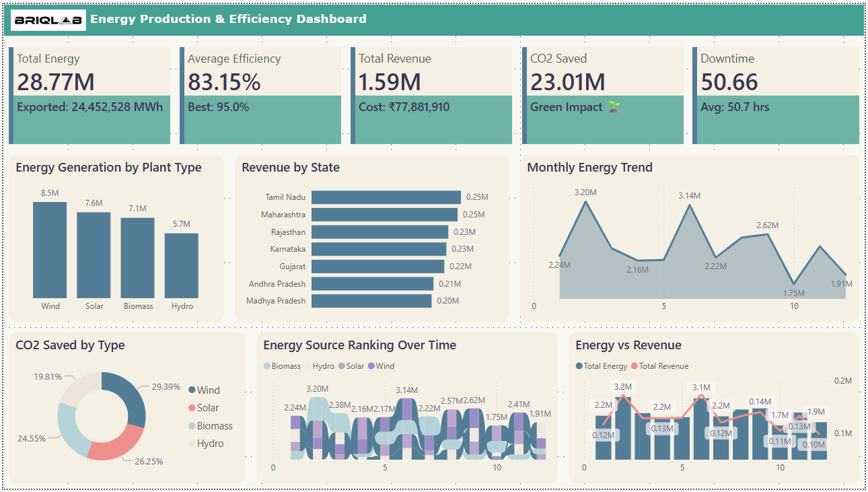The image size is (868, 492).
Task: Click the Solar legend dot in CO2 Saved by Type
Action: click(192, 408)
